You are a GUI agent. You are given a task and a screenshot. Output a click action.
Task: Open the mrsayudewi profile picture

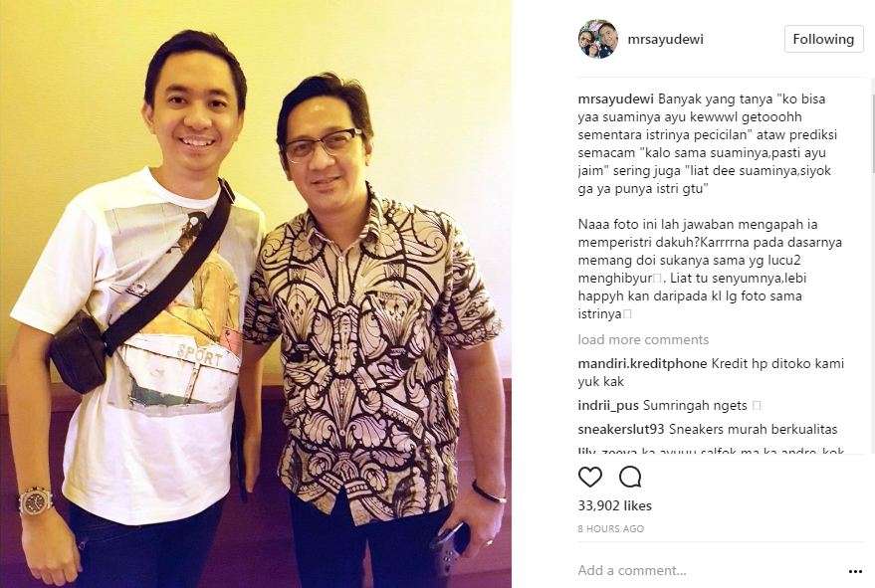pyautogui.click(x=598, y=39)
